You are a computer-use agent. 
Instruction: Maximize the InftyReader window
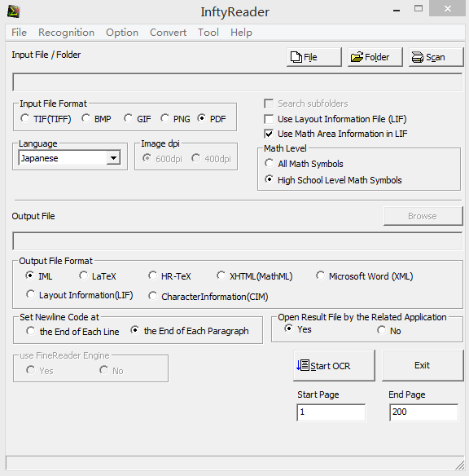(x=419, y=8)
